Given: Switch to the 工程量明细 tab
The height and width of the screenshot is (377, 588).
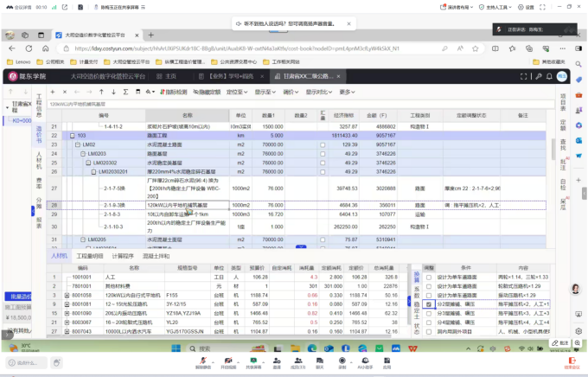Looking at the screenshot, I should pyautogui.click(x=90, y=256).
